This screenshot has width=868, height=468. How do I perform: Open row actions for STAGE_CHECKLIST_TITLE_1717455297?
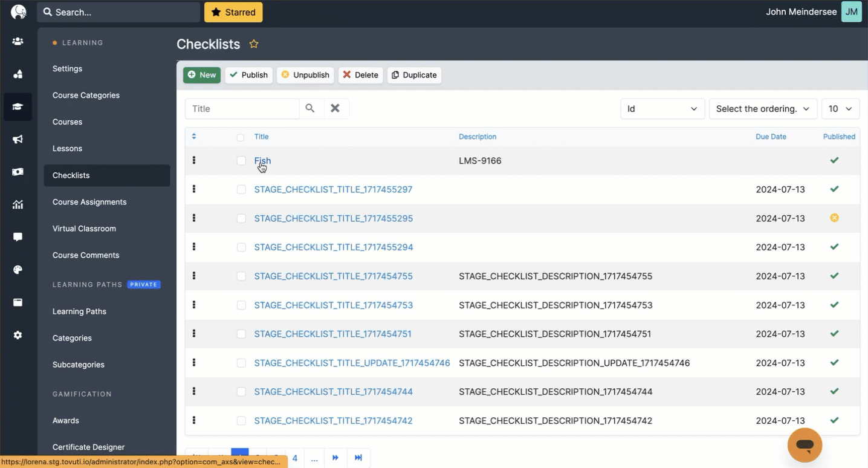click(194, 189)
